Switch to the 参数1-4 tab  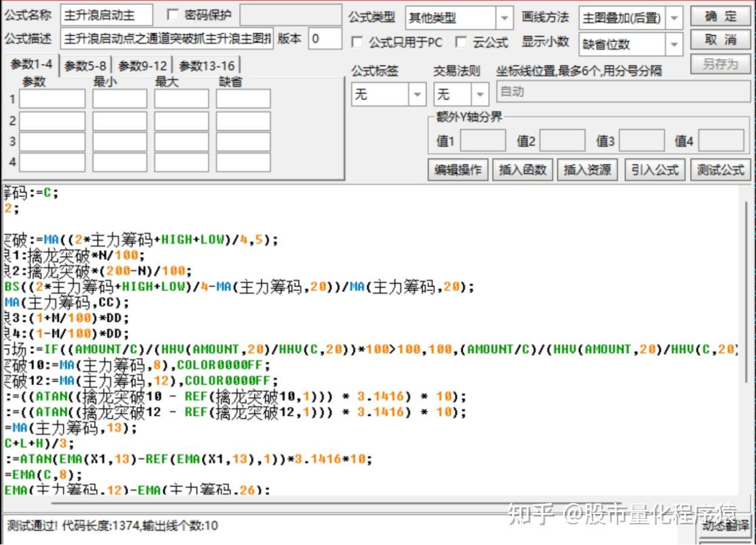tap(31, 64)
